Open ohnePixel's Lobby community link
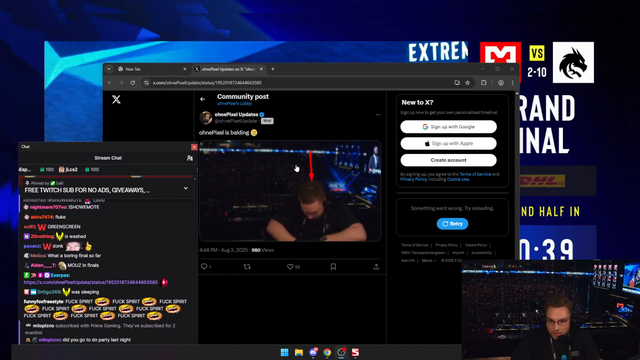Viewport: 640px width, 360px height. (234, 104)
